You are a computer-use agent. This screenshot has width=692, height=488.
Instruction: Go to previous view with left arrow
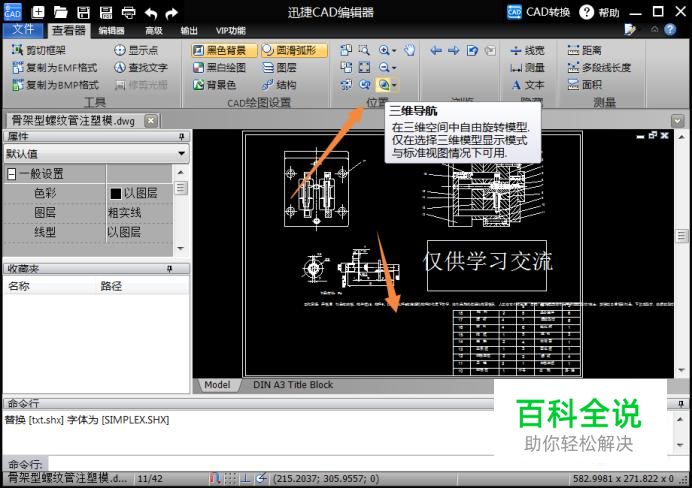[x=436, y=50]
